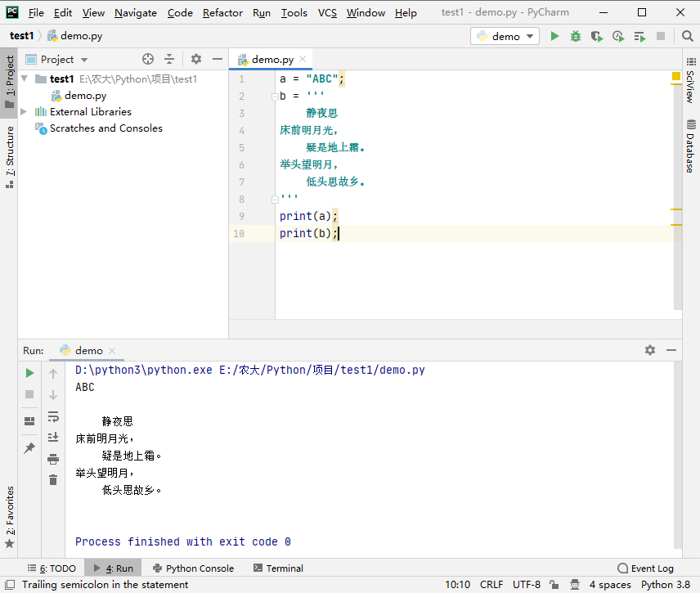This screenshot has height=593, width=700.
Task: Expand the External Libraries tree node
Action: [24, 112]
